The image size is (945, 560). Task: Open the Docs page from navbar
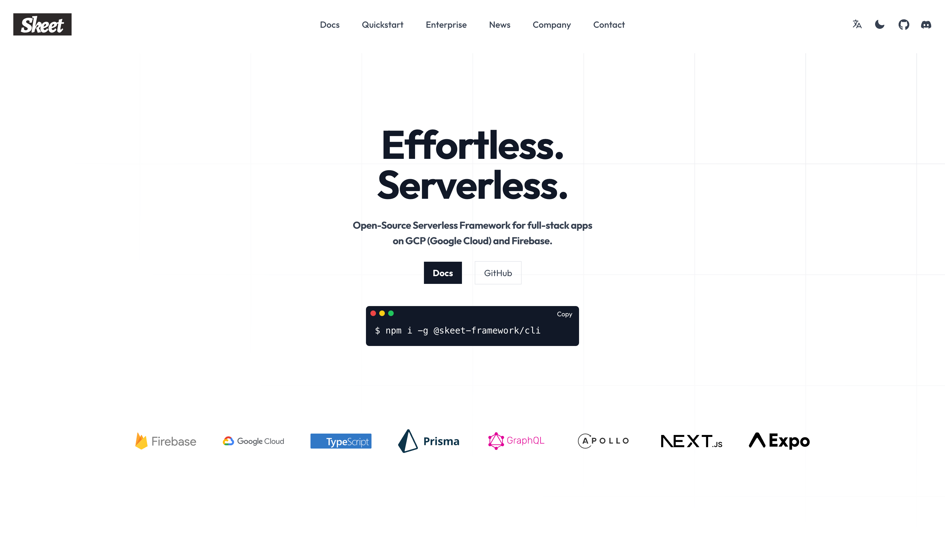pyautogui.click(x=329, y=25)
